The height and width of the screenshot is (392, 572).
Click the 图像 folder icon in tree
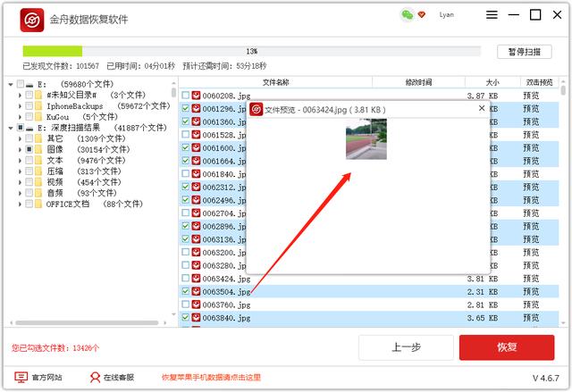point(38,150)
